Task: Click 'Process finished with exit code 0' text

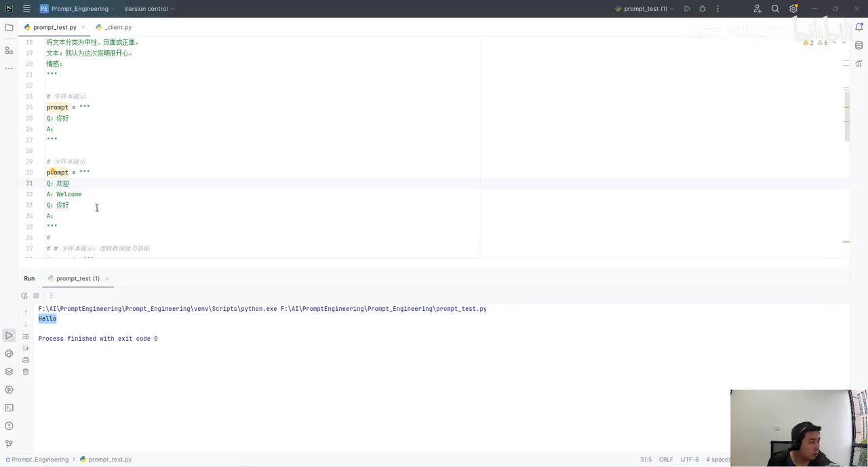Action: (x=98, y=339)
